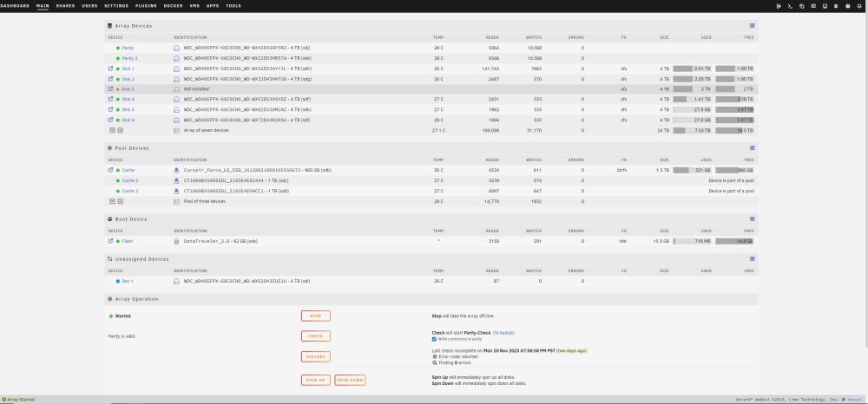Click the first toggle button in array totals row
The width and height of the screenshot is (868, 404).
pos(112,130)
